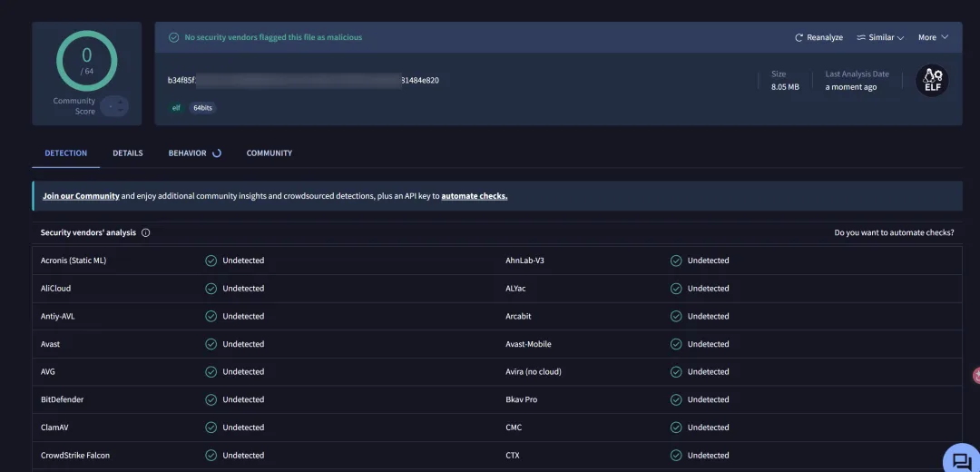
Task: Select the file hash starting with b34f85f
Action: click(x=303, y=81)
